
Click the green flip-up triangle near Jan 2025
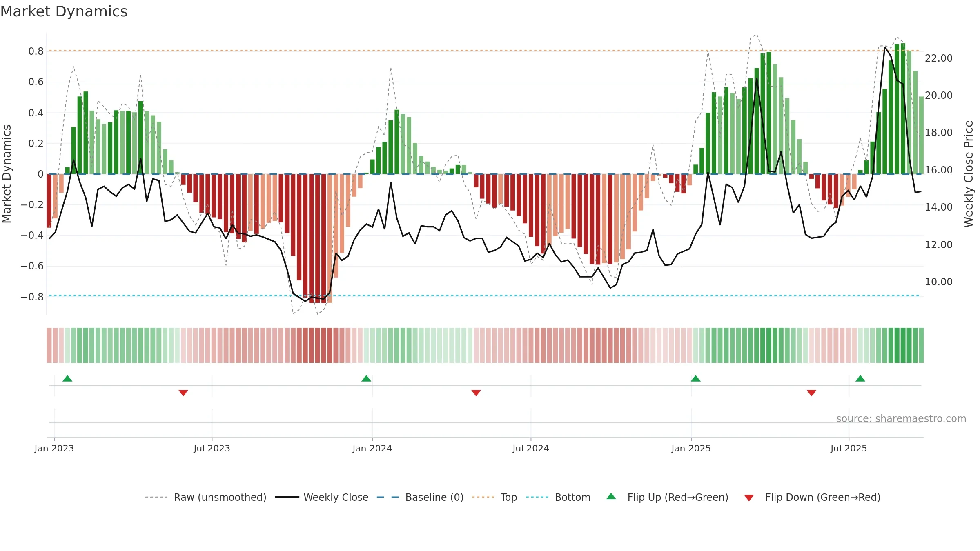pos(696,378)
